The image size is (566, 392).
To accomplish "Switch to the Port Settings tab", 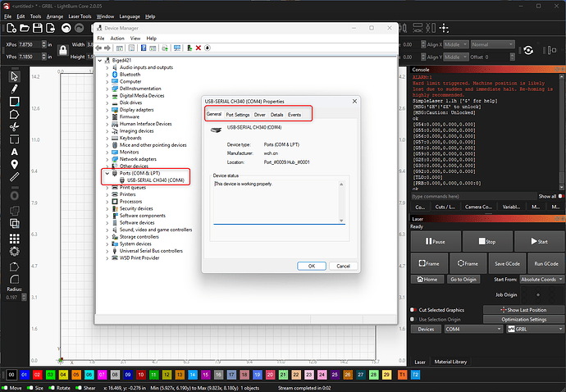I will pyautogui.click(x=238, y=115).
